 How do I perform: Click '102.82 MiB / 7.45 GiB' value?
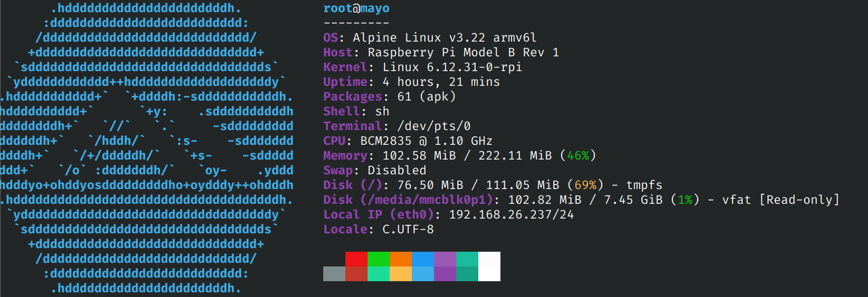585,200
